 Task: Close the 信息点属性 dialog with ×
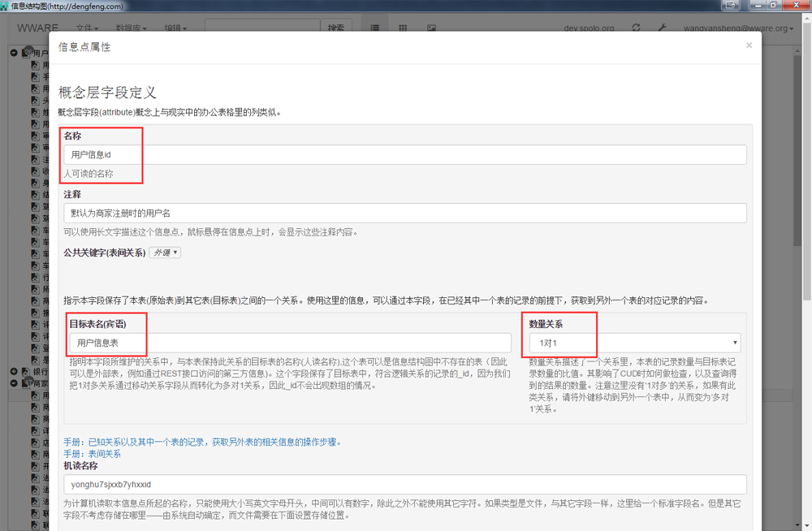coord(749,45)
